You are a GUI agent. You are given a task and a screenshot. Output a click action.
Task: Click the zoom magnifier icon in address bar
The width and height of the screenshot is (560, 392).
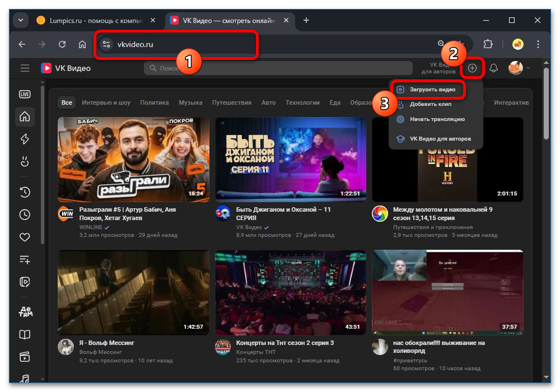(441, 44)
